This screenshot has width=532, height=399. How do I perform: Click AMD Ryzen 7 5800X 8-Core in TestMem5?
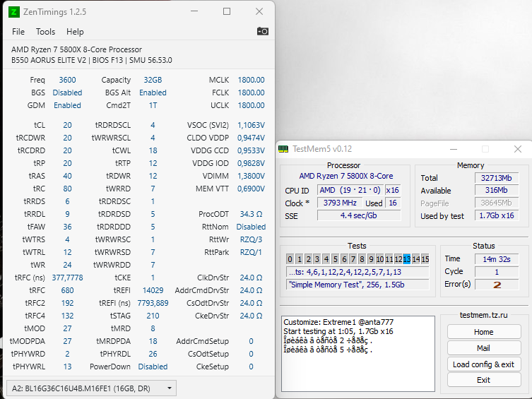pos(346,176)
